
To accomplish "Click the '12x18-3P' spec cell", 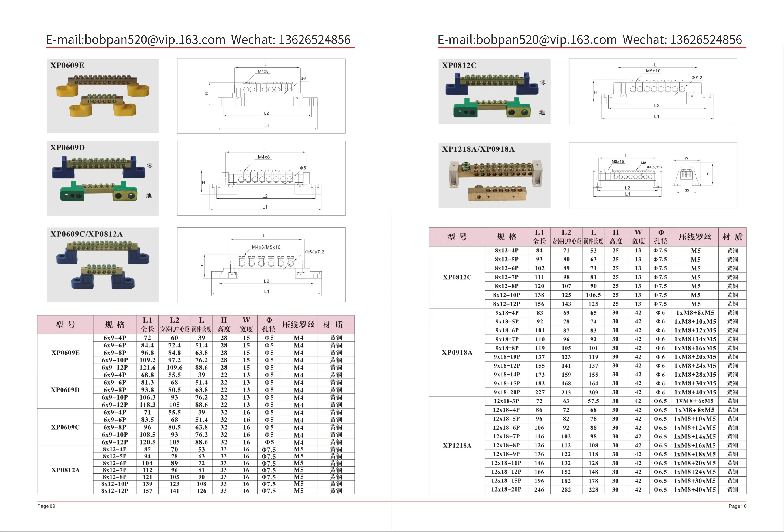I will point(506,401).
